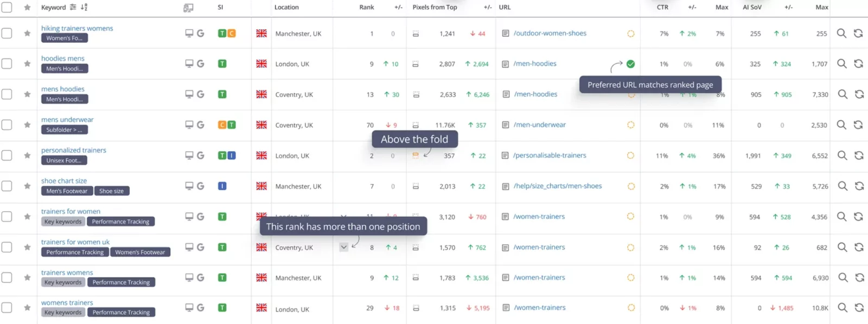
Task: Click the Performance Tracking tag under trainers womens
Action: click(121, 282)
